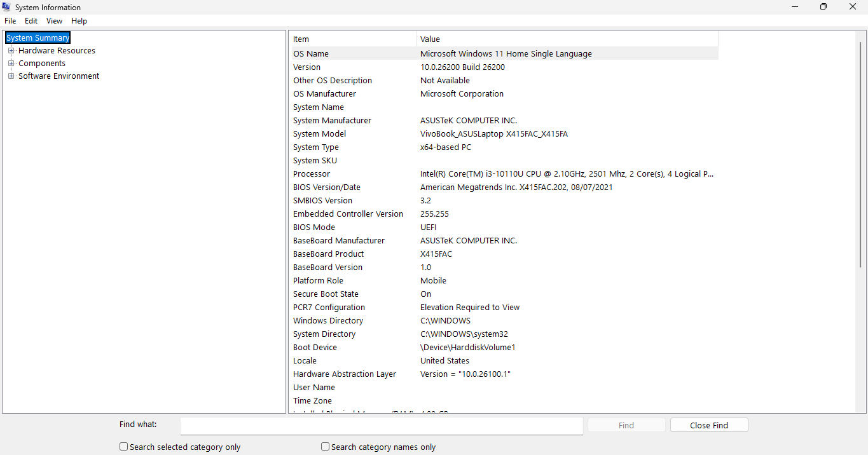Click the value Microsoft Windows 11 Home Single Language

point(506,54)
